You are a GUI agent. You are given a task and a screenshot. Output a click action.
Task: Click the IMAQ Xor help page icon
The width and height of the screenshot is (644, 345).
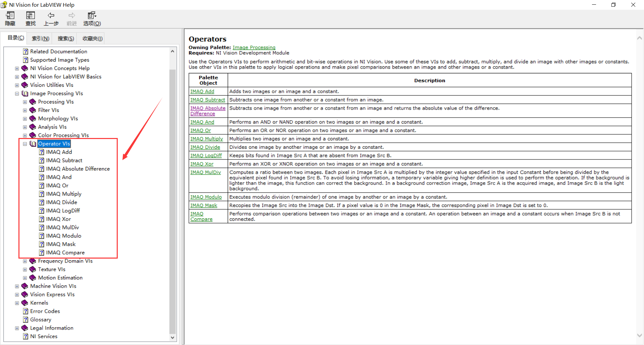(42, 219)
